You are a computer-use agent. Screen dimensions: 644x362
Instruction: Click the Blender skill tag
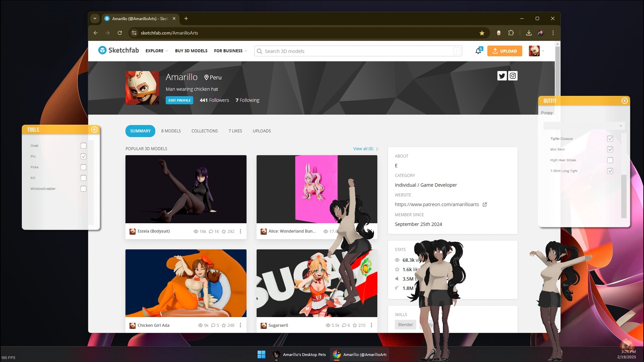tap(405, 324)
